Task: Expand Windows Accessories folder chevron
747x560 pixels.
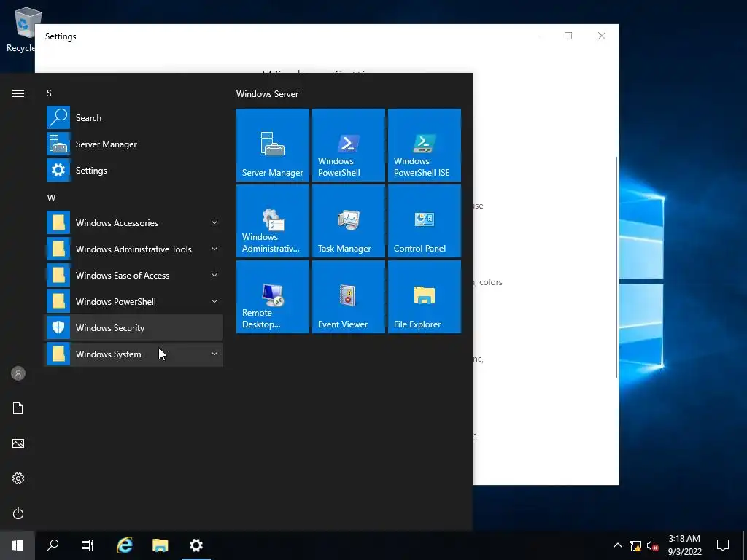Action: pyautogui.click(x=214, y=222)
